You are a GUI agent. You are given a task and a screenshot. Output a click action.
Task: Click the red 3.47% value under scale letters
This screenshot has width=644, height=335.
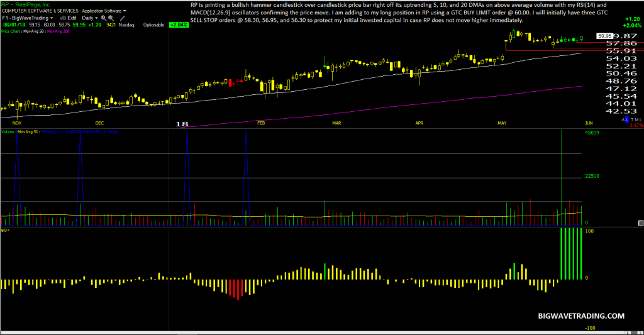[636, 125]
